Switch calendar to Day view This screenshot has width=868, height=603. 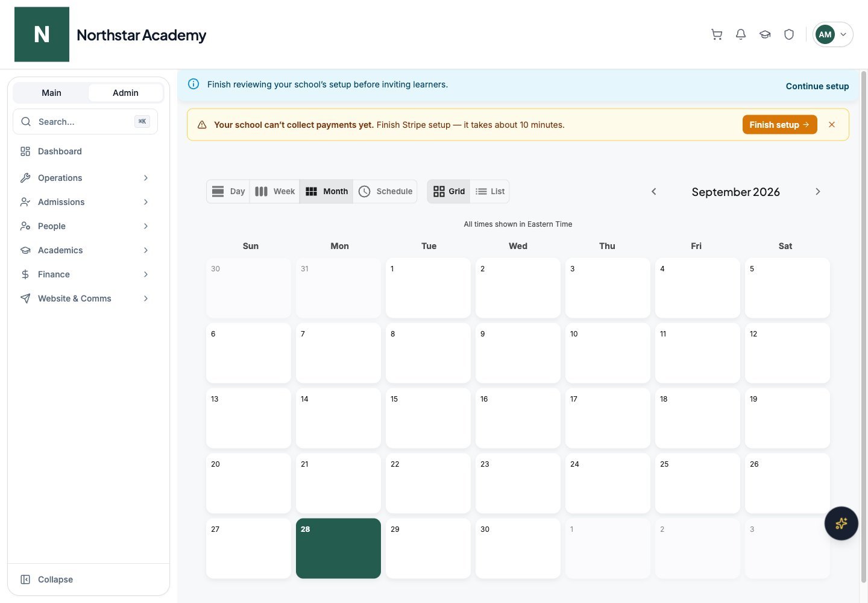click(x=228, y=192)
